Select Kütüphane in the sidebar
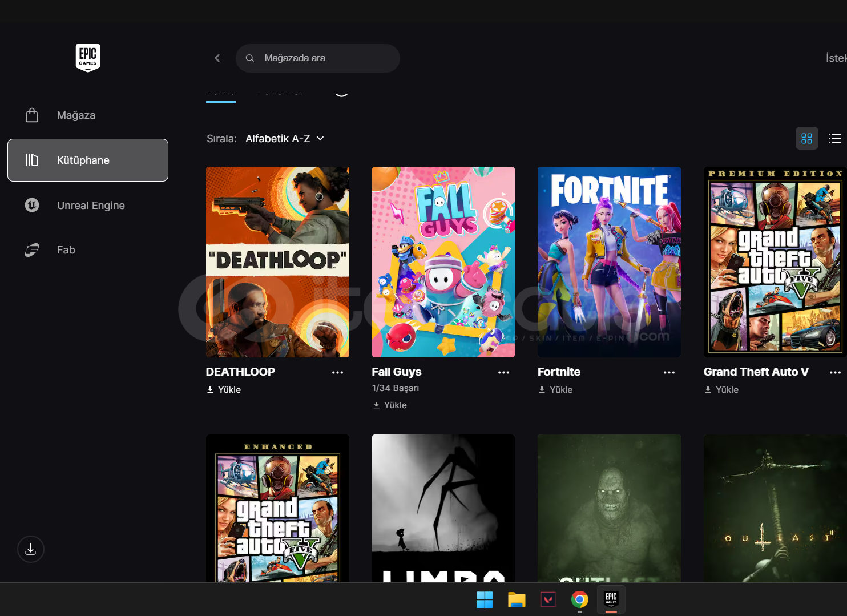847x616 pixels. coord(88,160)
